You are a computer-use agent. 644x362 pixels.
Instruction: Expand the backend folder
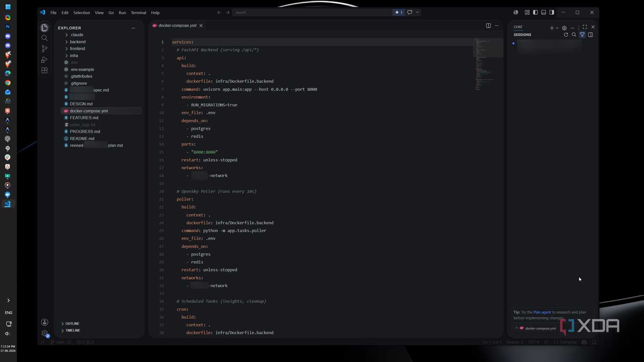point(101,42)
